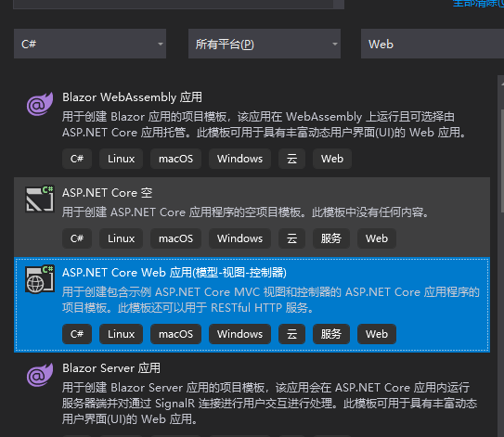The width and height of the screenshot is (504, 437).
Task: Click the template list vertical scrollbar thumb
Action: pos(502,161)
